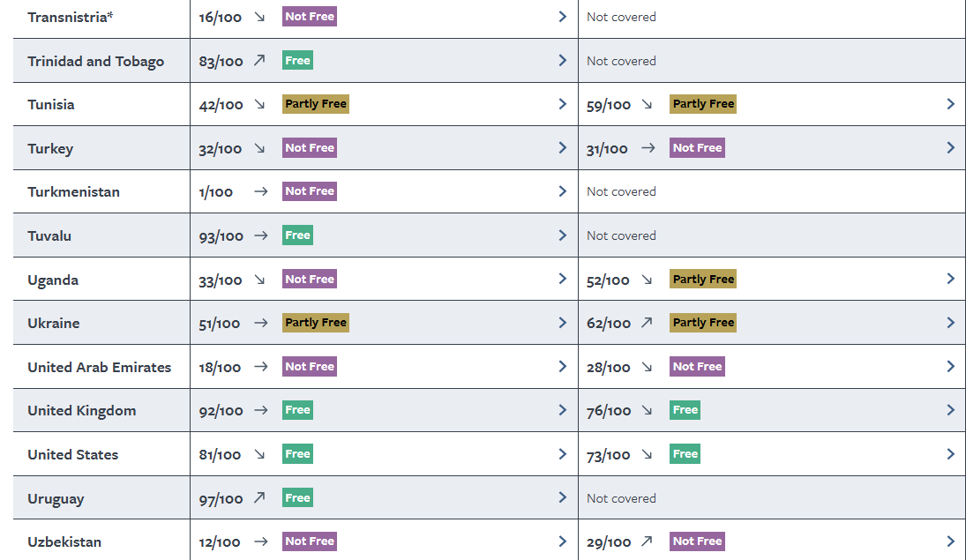The height and width of the screenshot is (560, 966).
Task: Click the downward arrow beside United Kingdom's 76/100
Action: click(x=648, y=410)
